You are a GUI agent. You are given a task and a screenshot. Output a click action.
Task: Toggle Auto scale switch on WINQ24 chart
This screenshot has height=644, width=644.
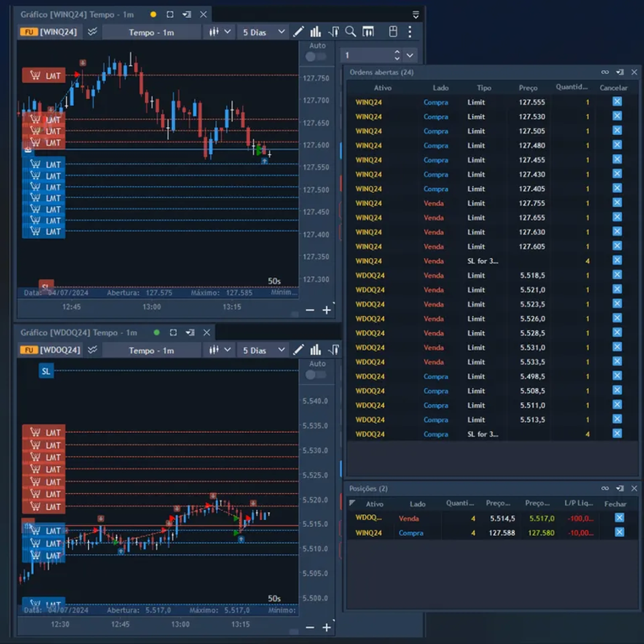click(x=315, y=57)
